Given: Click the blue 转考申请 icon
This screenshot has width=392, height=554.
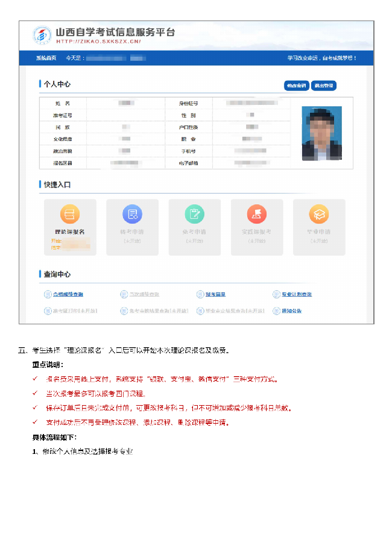Looking at the screenshot, I should point(132,214).
